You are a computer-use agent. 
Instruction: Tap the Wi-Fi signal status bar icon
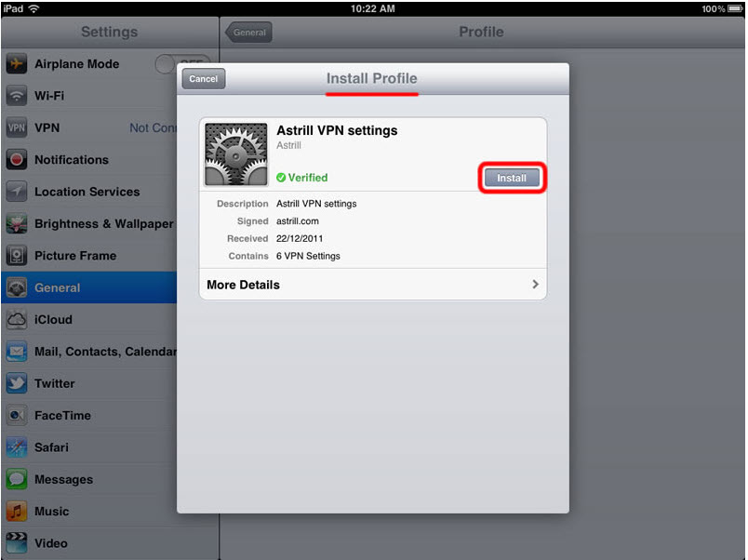click(33, 8)
